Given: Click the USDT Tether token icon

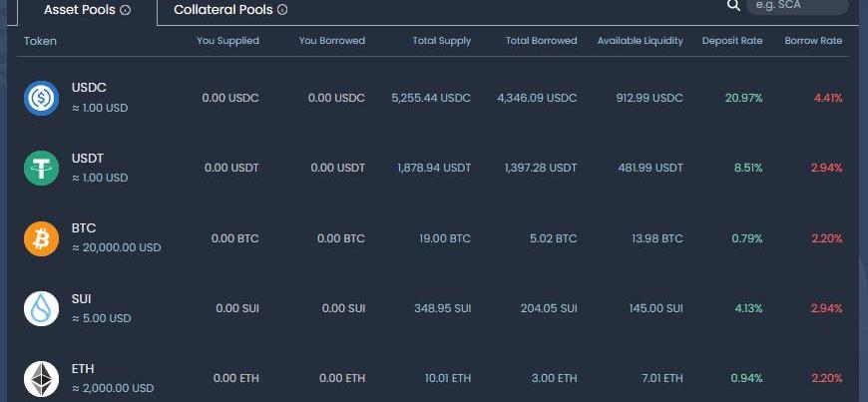Looking at the screenshot, I should tap(42, 168).
